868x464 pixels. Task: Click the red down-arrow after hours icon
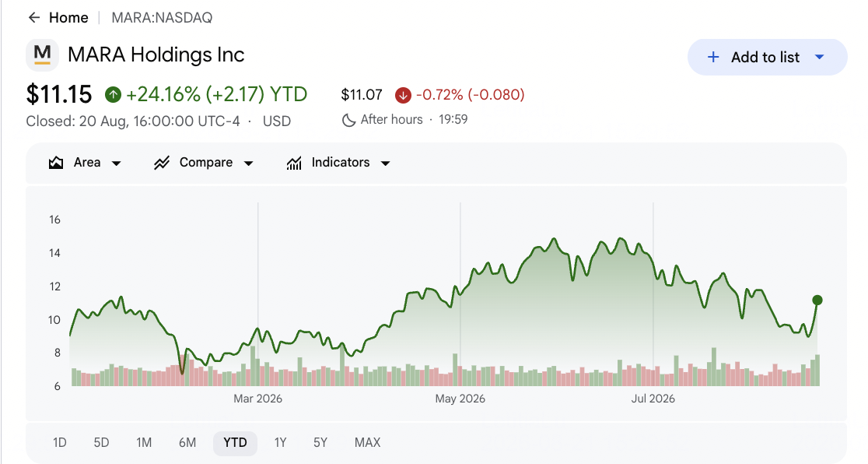click(x=403, y=95)
